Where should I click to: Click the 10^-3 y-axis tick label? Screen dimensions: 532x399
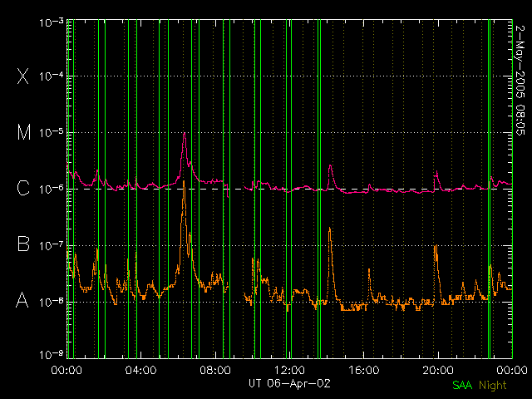tap(52, 22)
